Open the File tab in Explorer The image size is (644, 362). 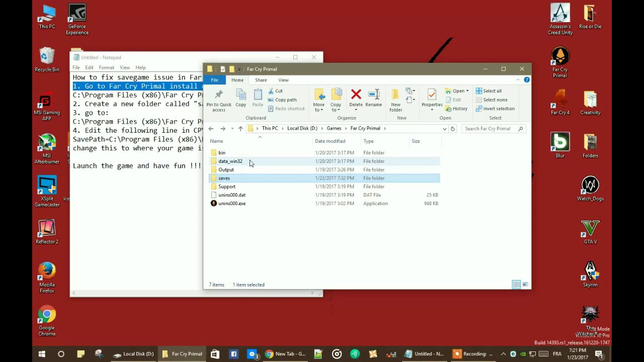pyautogui.click(x=214, y=80)
